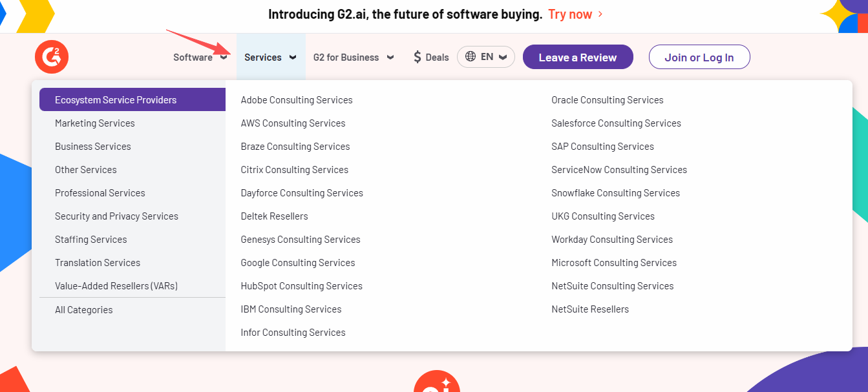The width and height of the screenshot is (868, 392).
Task: Choose Marketing Services in sidebar
Action: point(95,123)
